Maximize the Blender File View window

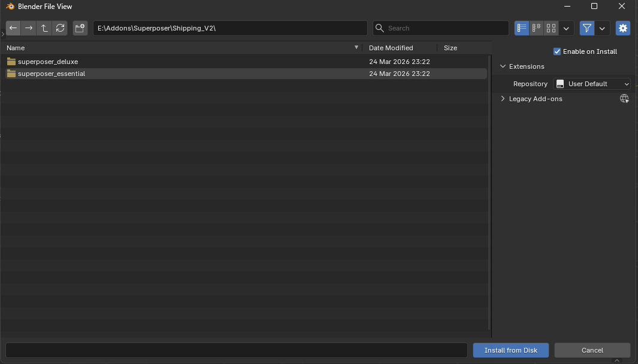tap(594, 6)
